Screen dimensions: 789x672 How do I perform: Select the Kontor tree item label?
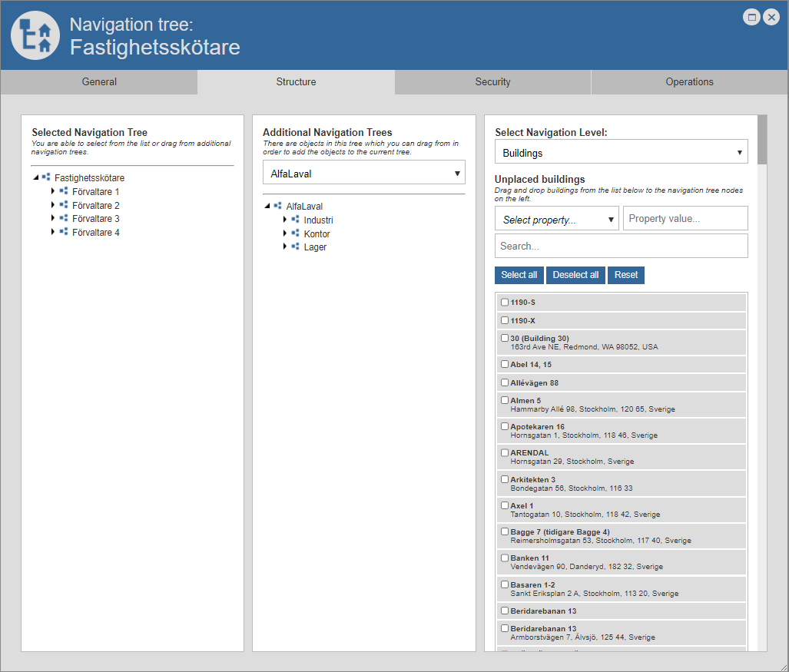317,234
